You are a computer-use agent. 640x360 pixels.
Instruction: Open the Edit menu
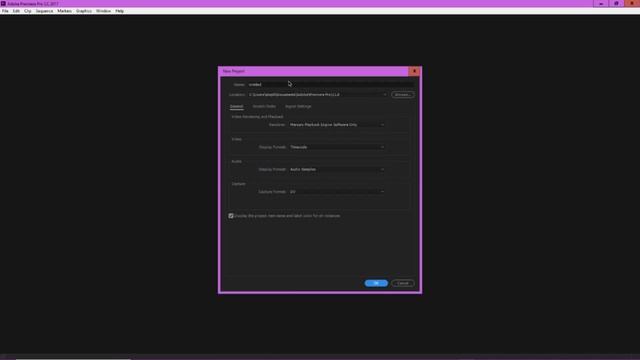pyautogui.click(x=16, y=11)
